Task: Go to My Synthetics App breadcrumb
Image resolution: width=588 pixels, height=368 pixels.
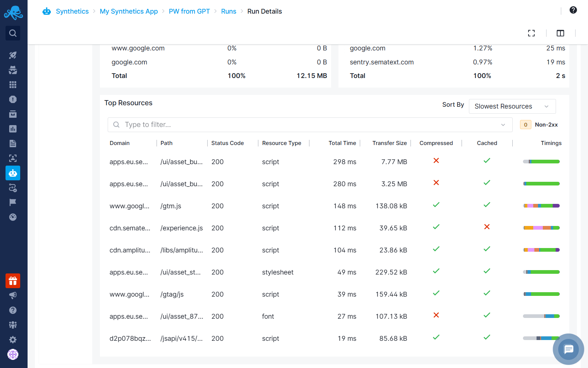Action: [129, 11]
